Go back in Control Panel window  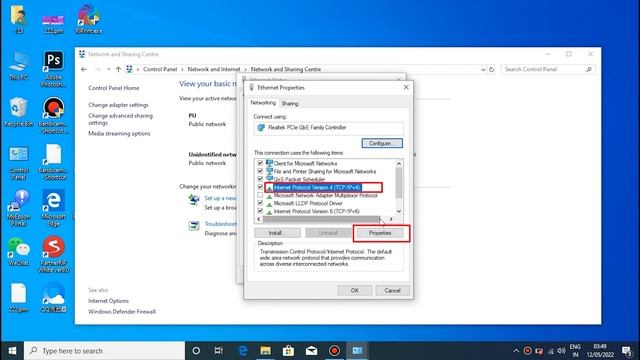(84, 69)
